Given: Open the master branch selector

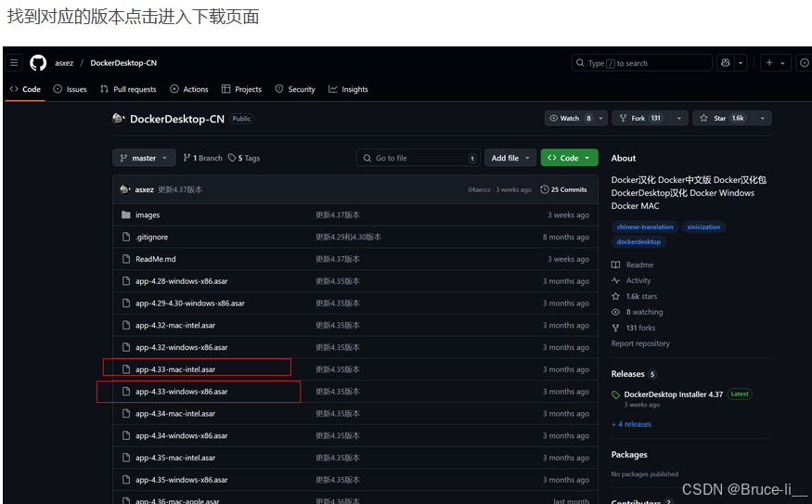Looking at the screenshot, I should coord(144,158).
